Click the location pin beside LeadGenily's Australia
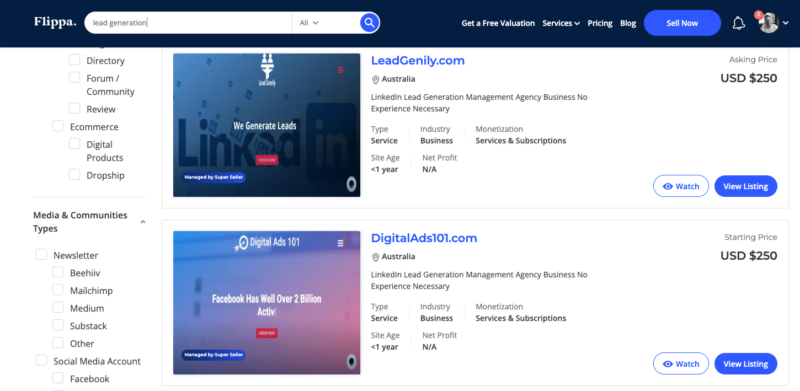The width and height of the screenshot is (800, 391). (376, 79)
